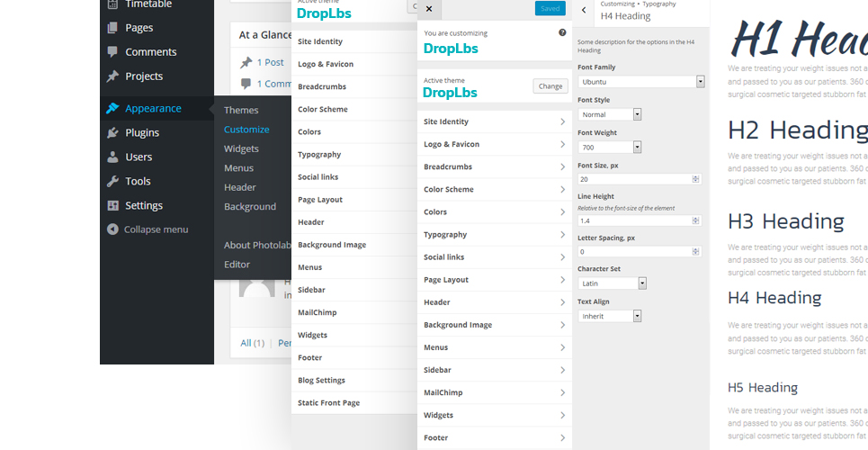Open Plugins in the sidebar
The width and height of the screenshot is (868, 450).
(157, 132)
